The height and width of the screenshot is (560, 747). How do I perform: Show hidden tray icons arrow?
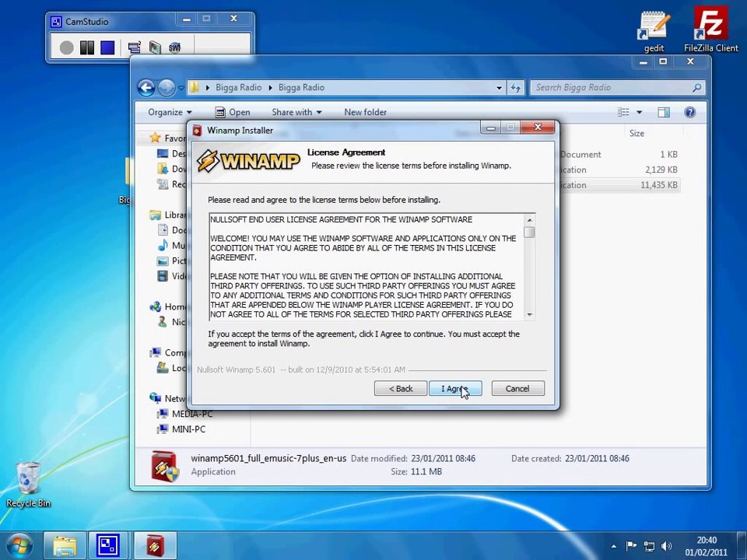pyautogui.click(x=614, y=546)
